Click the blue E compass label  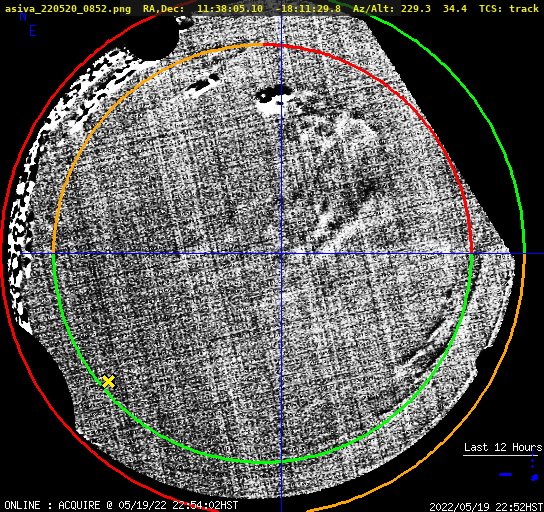(33, 31)
